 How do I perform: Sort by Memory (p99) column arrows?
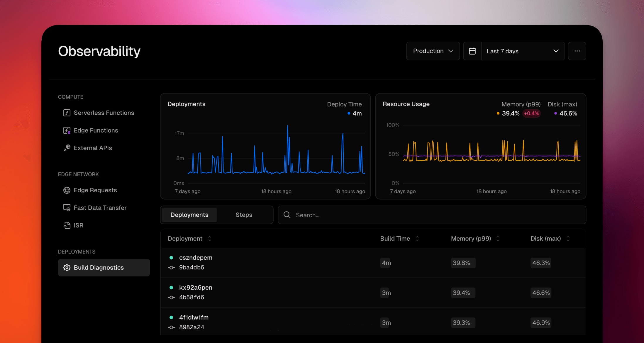coord(498,239)
